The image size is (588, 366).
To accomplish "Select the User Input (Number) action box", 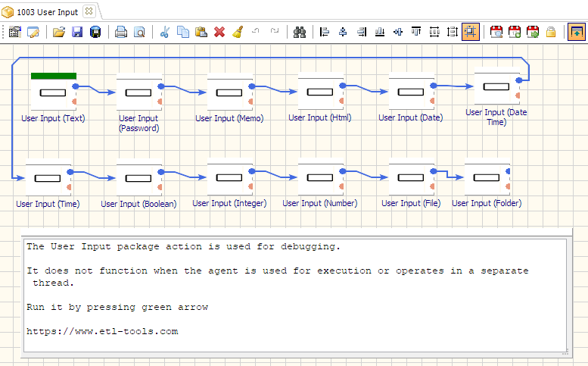I will (320, 178).
